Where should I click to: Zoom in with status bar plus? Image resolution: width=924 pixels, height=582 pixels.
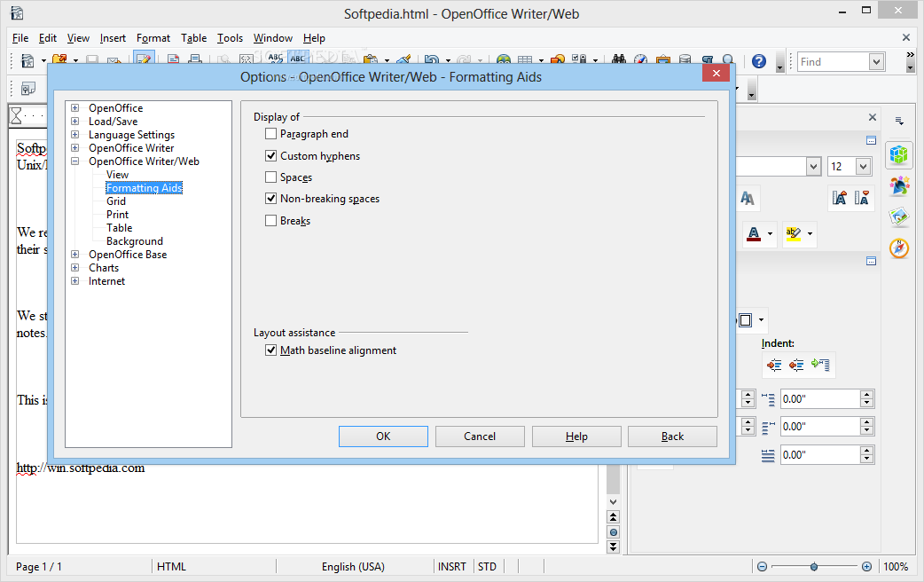(x=866, y=567)
